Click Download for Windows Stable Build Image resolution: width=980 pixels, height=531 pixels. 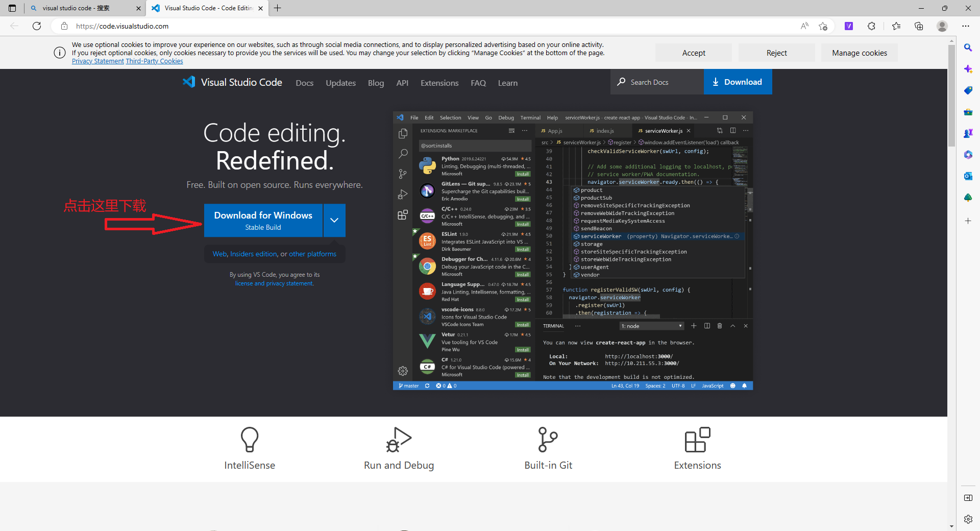tap(263, 220)
